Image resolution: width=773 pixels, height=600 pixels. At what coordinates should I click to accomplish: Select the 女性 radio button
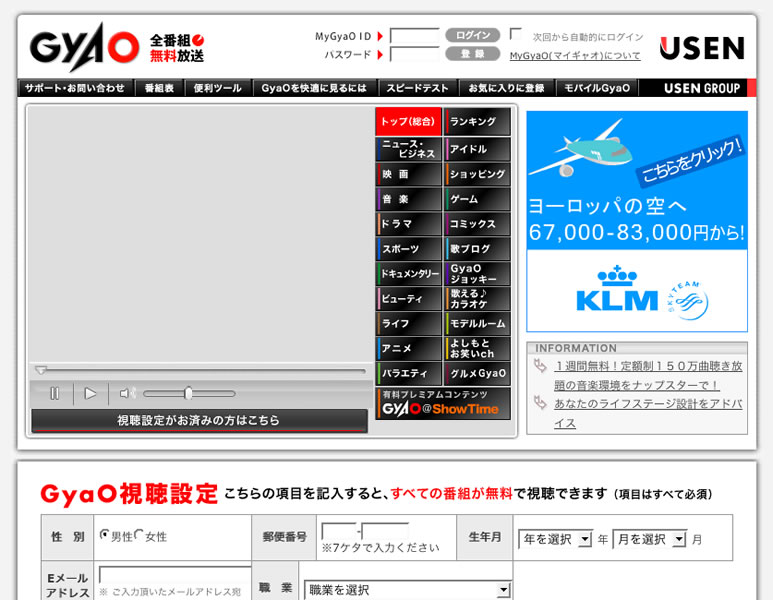click(139, 536)
